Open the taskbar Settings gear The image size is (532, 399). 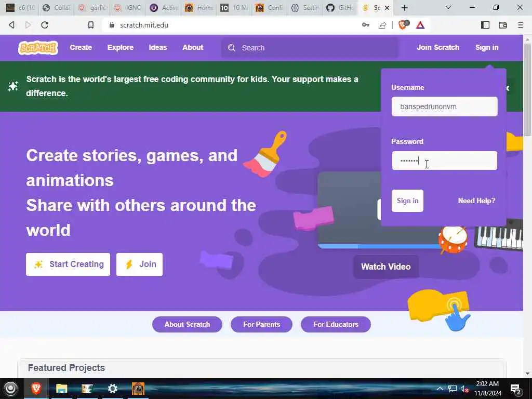[x=112, y=389]
